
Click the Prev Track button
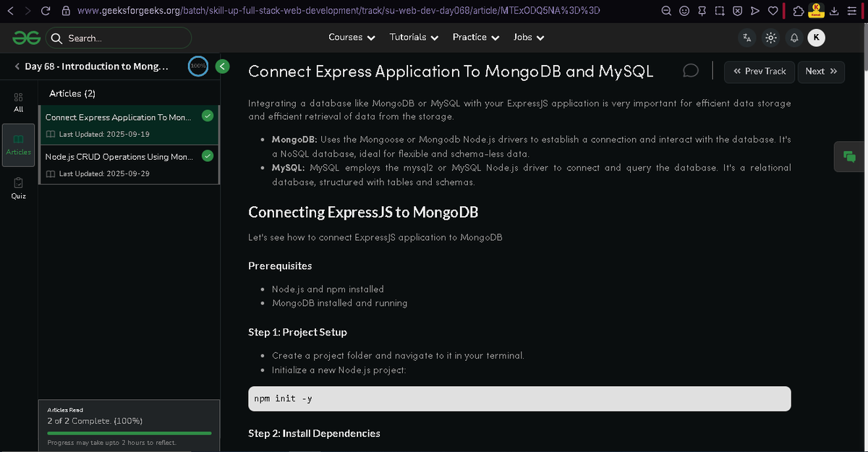tap(759, 71)
